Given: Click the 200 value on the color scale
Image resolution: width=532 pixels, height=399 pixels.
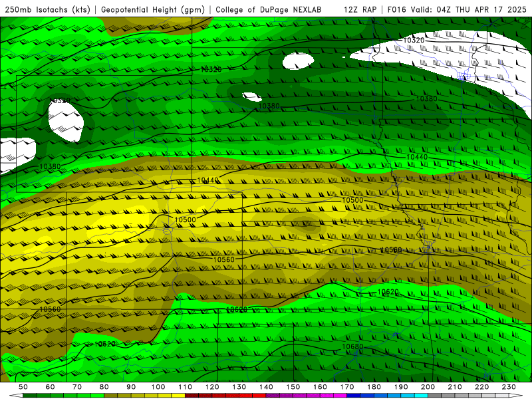Looking at the screenshot, I should coord(428,387).
